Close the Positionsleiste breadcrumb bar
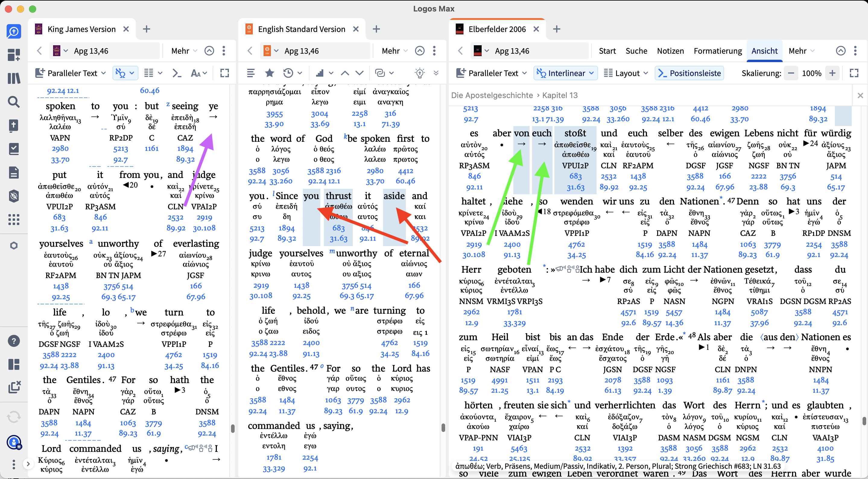Viewport: 868px width, 479px height. pos(860,95)
